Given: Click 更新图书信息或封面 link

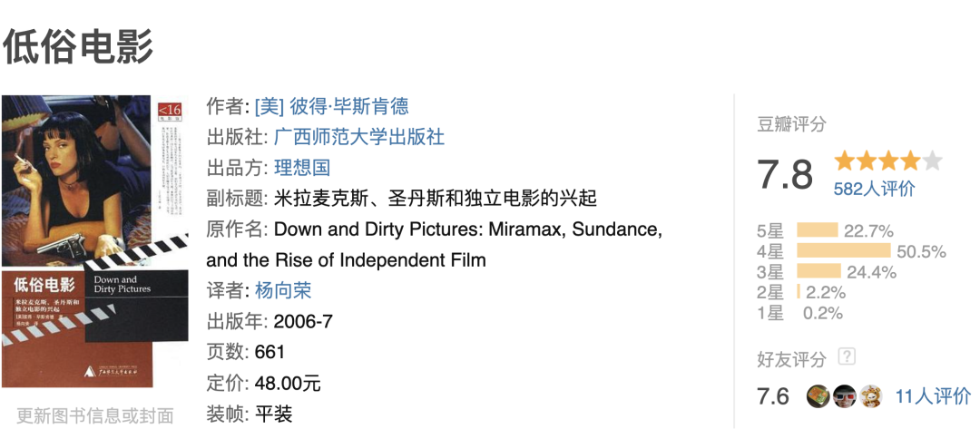Looking at the screenshot, I should 94,416.
